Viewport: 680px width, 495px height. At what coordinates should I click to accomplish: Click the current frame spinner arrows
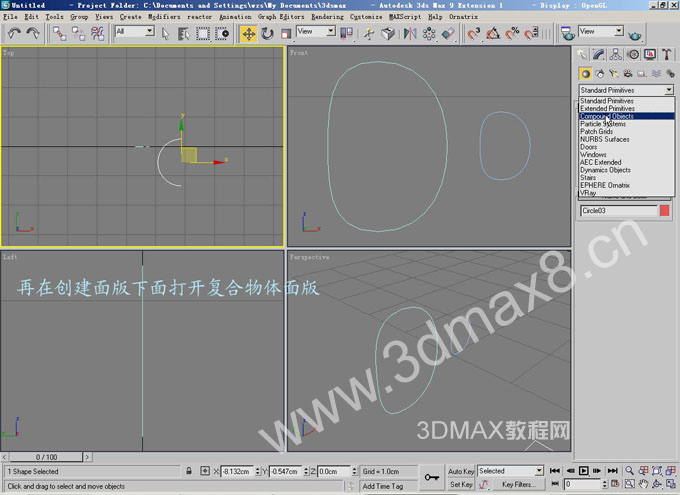(605, 484)
